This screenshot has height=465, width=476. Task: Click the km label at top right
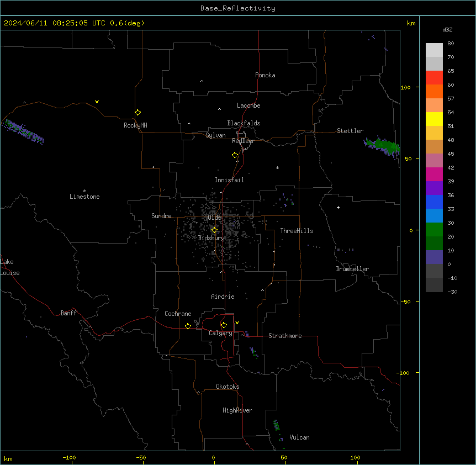(411, 23)
